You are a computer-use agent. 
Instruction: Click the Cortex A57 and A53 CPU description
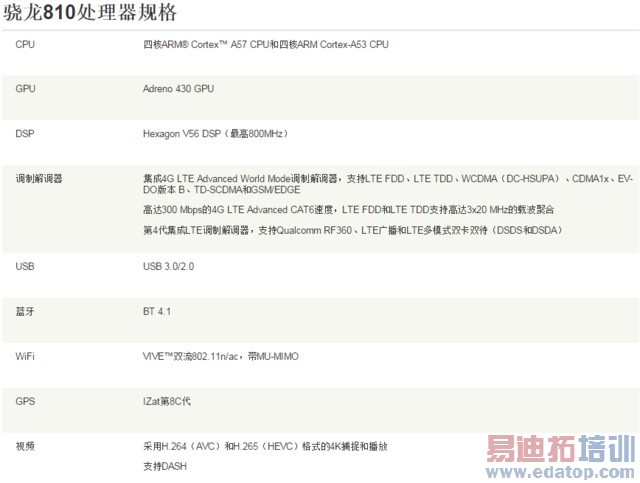point(266,44)
